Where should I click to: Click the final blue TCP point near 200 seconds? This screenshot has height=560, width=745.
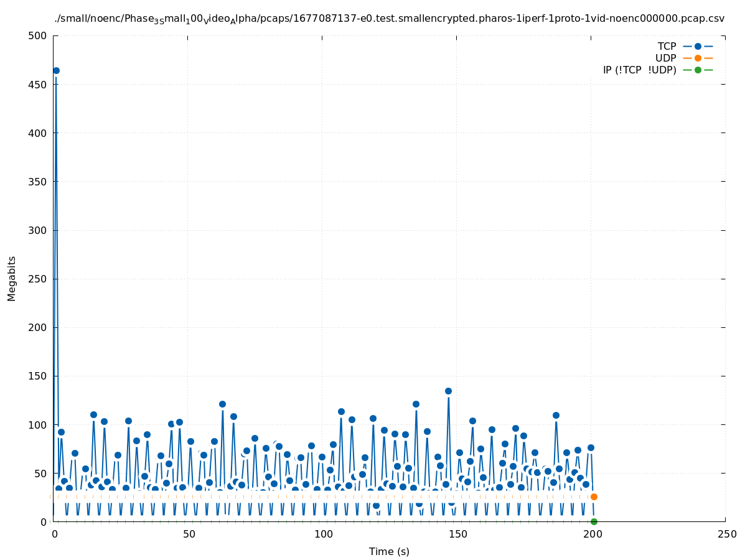click(x=591, y=447)
